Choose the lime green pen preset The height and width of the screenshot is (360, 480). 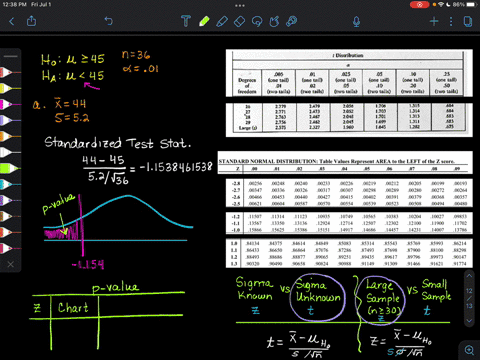click(9, 168)
